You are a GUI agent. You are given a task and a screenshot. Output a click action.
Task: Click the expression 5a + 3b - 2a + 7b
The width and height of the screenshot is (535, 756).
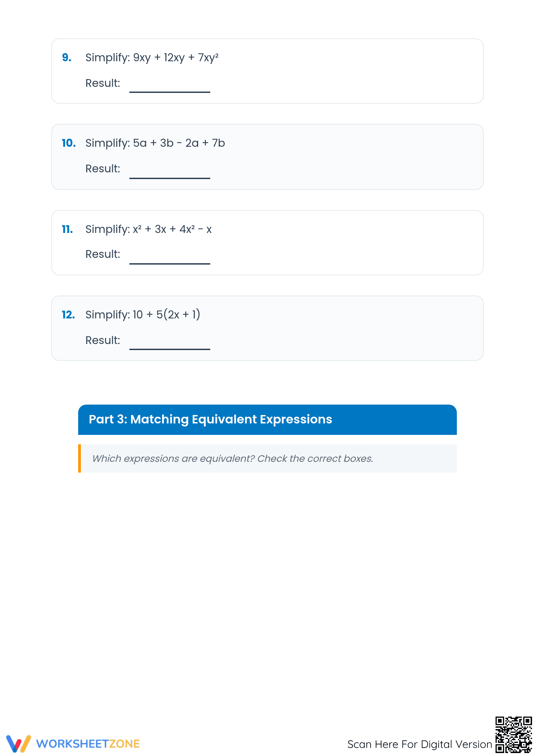pos(179,143)
